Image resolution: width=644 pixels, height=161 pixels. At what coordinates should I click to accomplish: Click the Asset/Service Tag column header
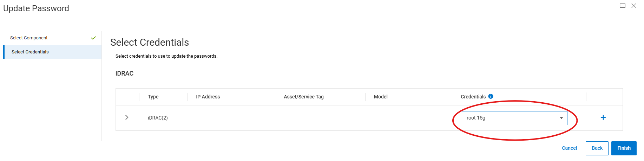pos(304,97)
